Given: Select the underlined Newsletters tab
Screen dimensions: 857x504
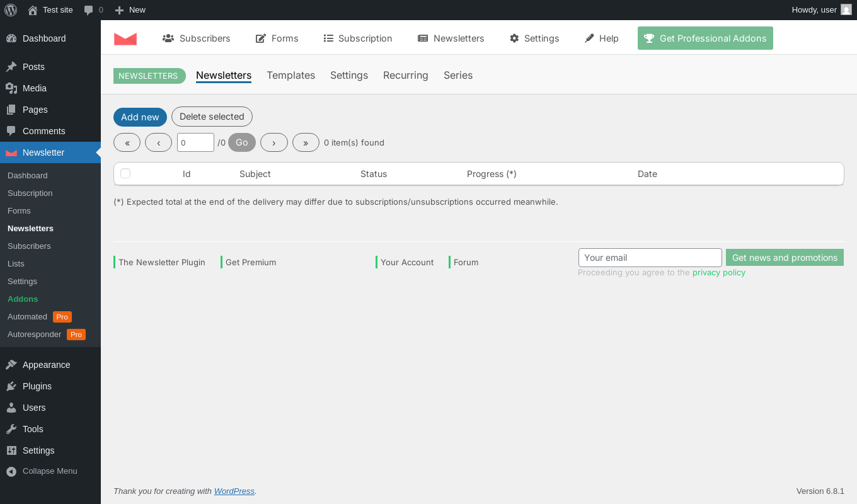Looking at the screenshot, I should click(x=224, y=75).
